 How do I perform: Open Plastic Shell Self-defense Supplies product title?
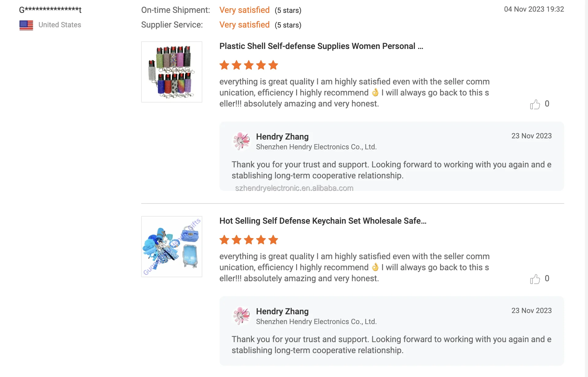321,46
